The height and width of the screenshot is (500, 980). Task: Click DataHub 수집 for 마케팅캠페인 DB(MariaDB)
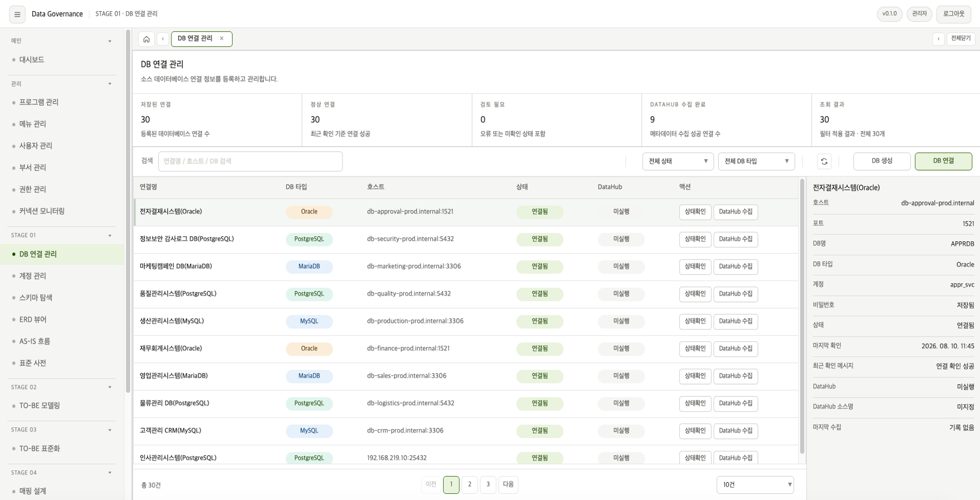[x=736, y=267]
